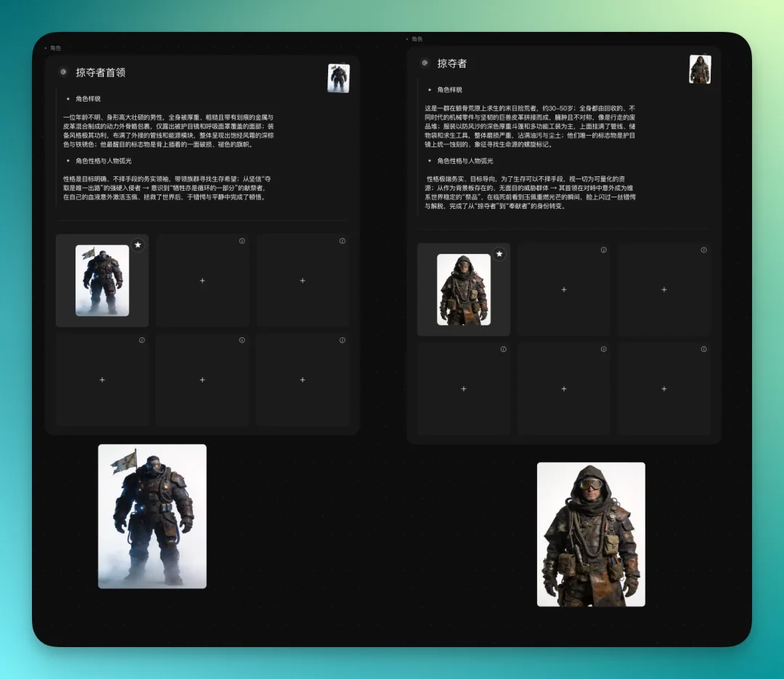Click the large armored leader image at the bottom
Screen dimensions: 784x679
click(x=152, y=517)
